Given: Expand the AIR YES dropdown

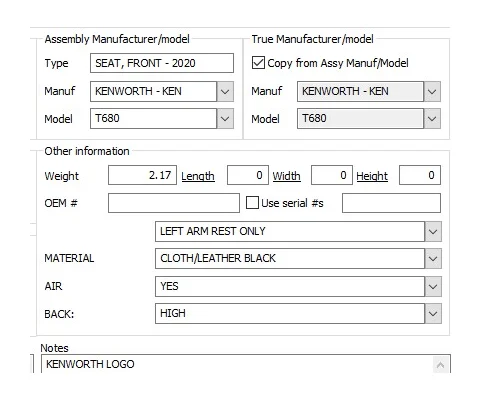Looking at the screenshot, I should click(x=433, y=286).
